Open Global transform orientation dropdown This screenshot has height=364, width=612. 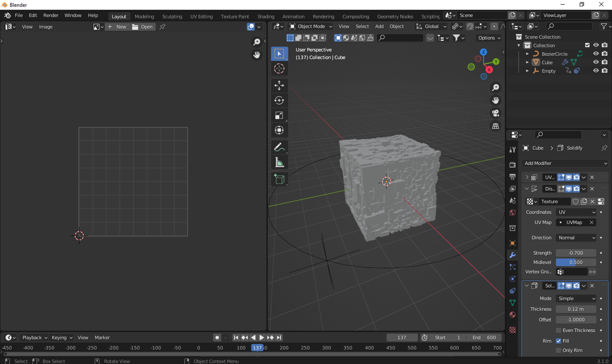431,26
